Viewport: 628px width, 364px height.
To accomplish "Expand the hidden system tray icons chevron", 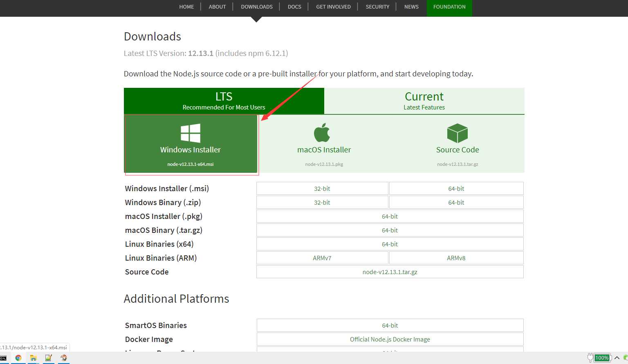I will coord(617,358).
